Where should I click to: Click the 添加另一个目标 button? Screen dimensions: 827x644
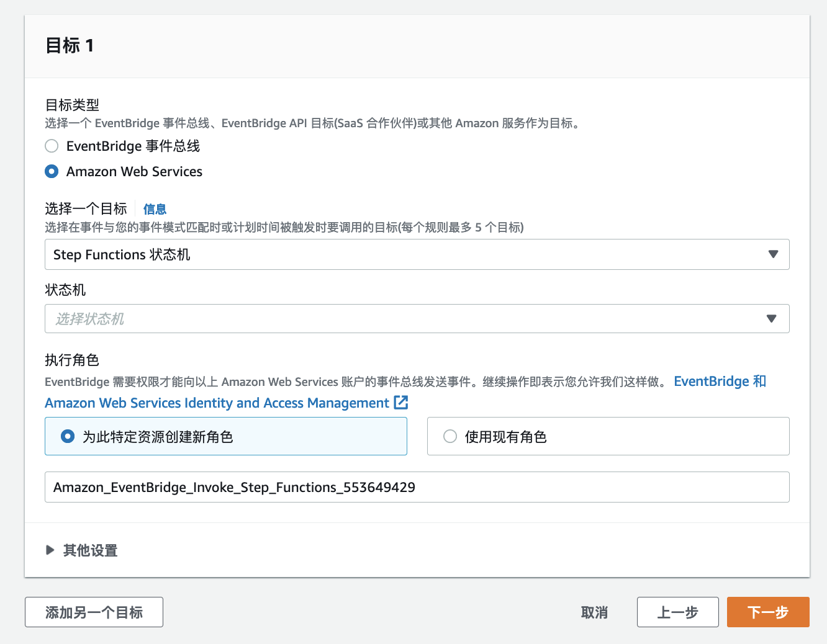(x=94, y=612)
